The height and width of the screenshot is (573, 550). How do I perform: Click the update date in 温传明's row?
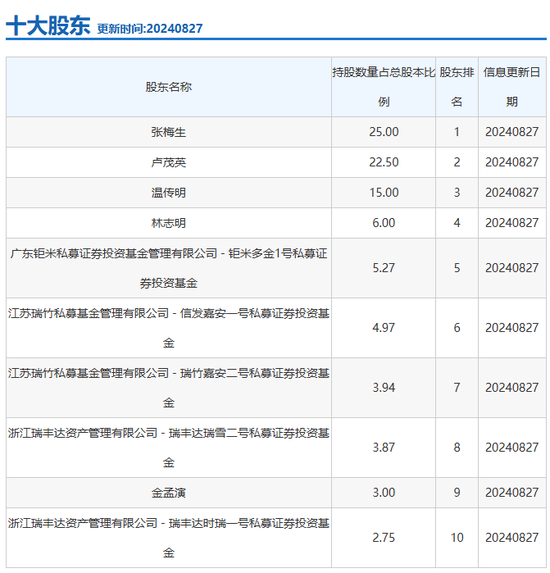512,193
